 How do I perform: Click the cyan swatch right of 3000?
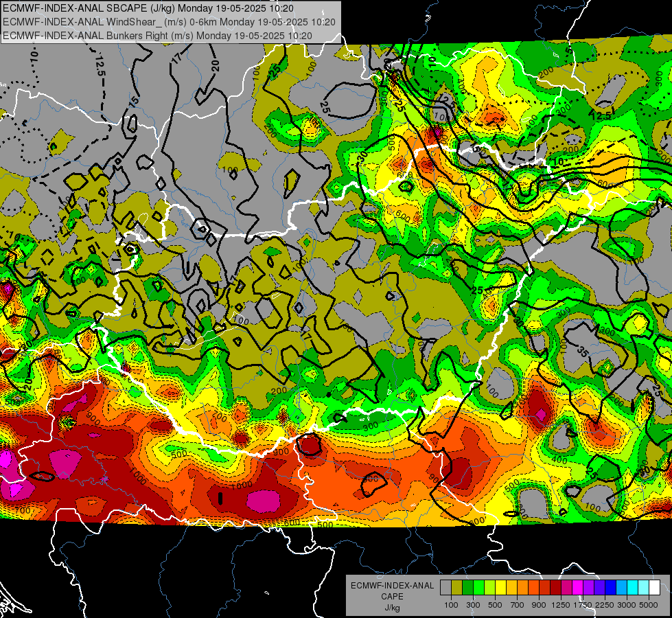(633, 587)
